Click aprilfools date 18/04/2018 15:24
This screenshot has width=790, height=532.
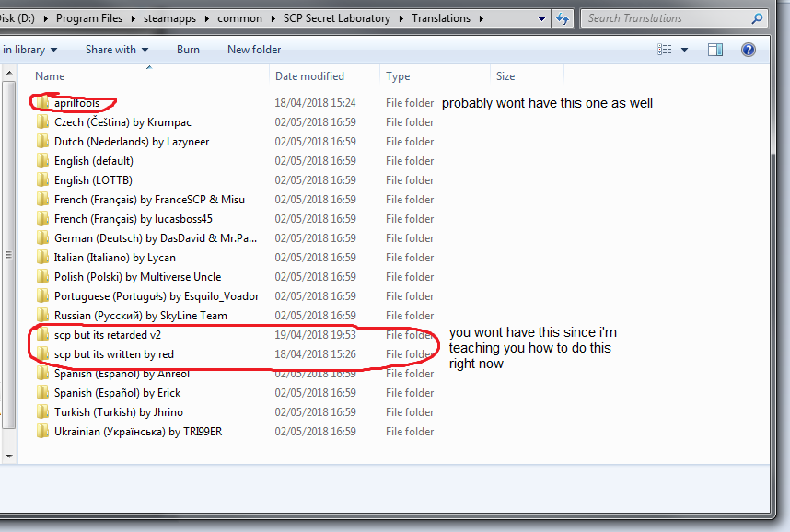pos(315,103)
